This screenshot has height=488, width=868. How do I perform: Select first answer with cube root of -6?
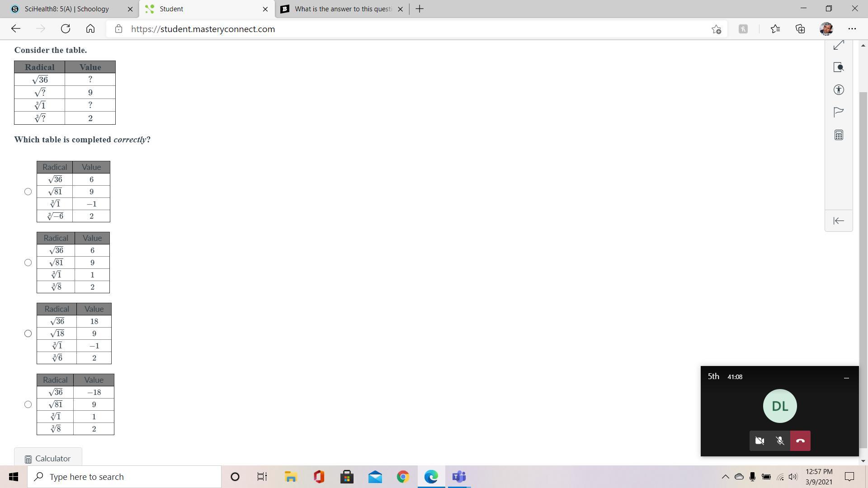[x=28, y=192]
